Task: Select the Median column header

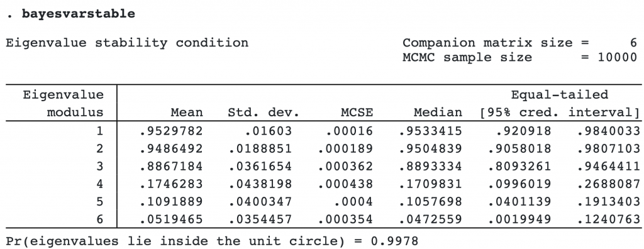Action: click(x=438, y=112)
